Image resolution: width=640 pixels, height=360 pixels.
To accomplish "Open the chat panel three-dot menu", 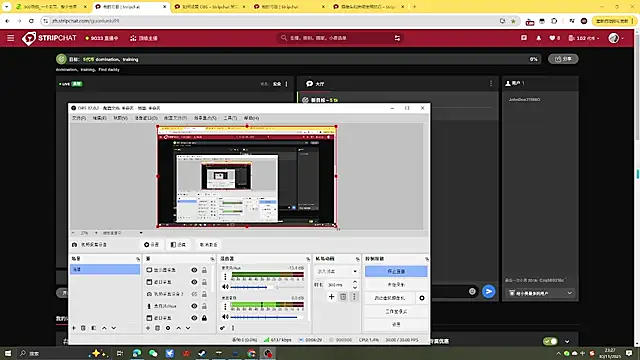I will click(491, 83).
